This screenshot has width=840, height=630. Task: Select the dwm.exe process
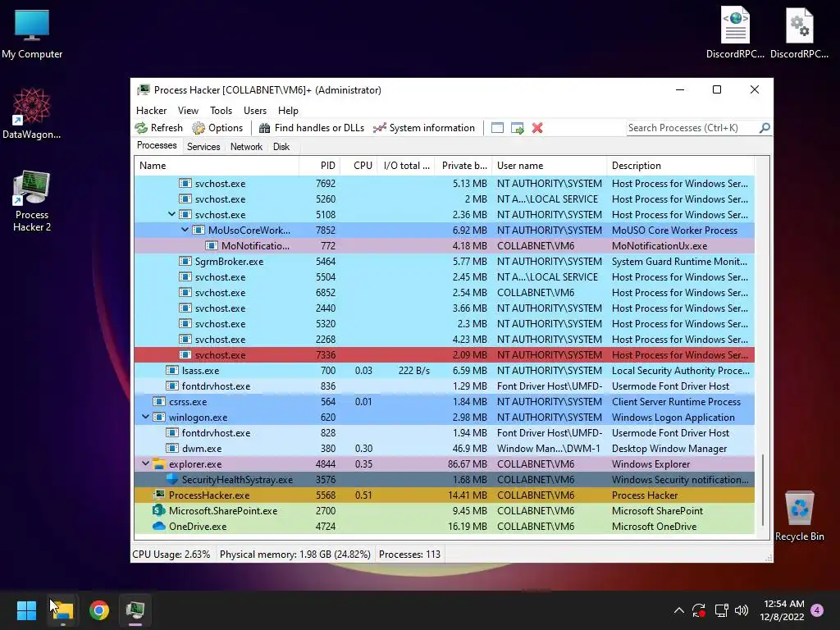pos(444,449)
